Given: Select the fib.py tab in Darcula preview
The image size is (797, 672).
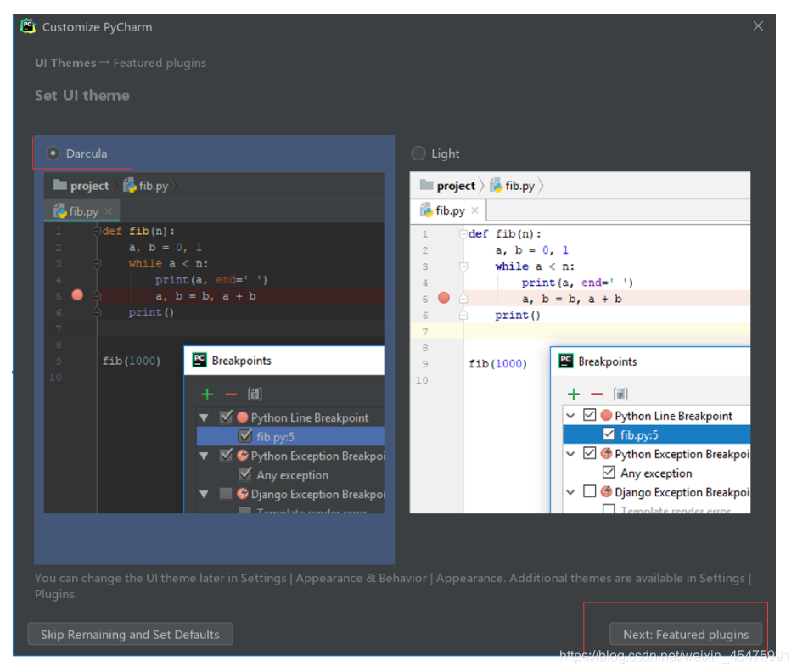Looking at the screenshot, I should (x=81, y=210).
